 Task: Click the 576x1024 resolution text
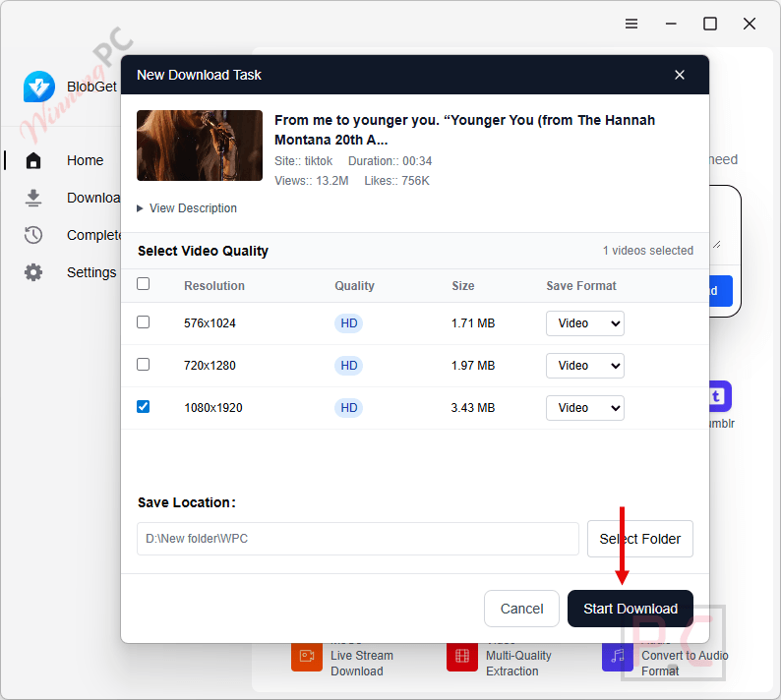click(x=210, y=323)
